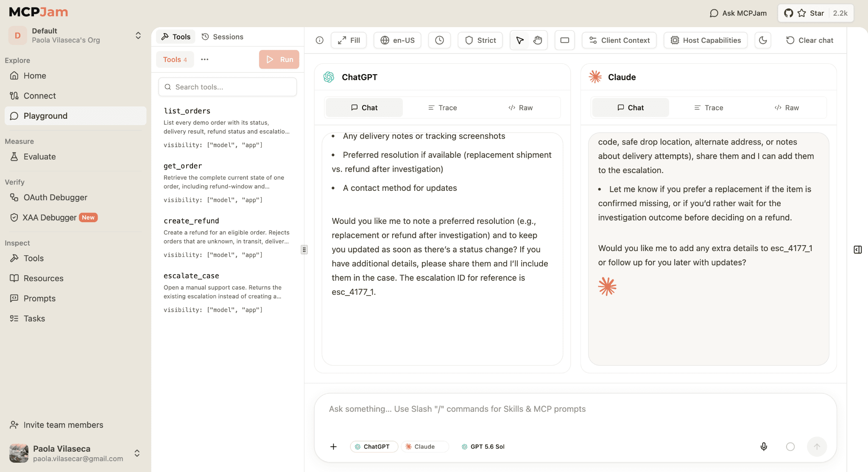Image resolution: width=868 pixels, height=472 pixels.
Task: Click the Tools 4 count chip
Action: [175, 59]
